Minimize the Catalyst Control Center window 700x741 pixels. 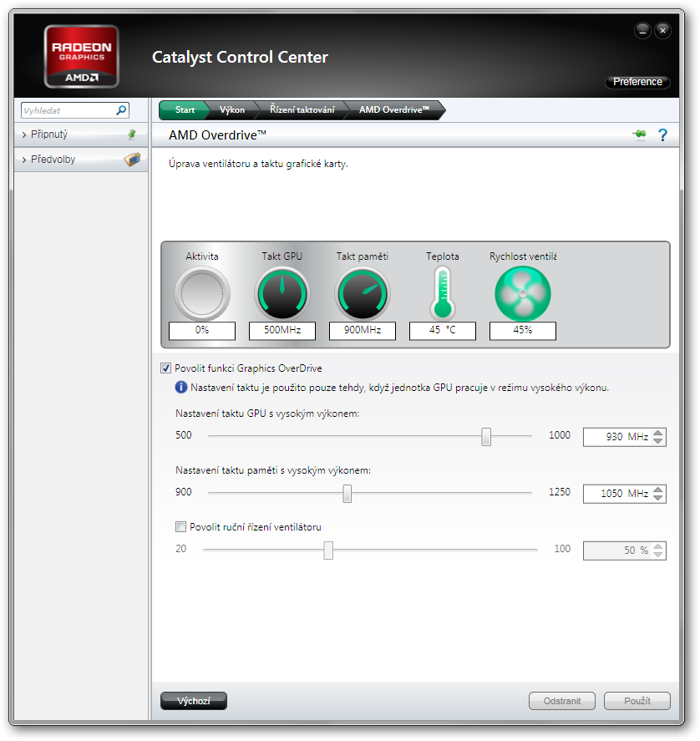pyautogui.click(x=642, y=31)
